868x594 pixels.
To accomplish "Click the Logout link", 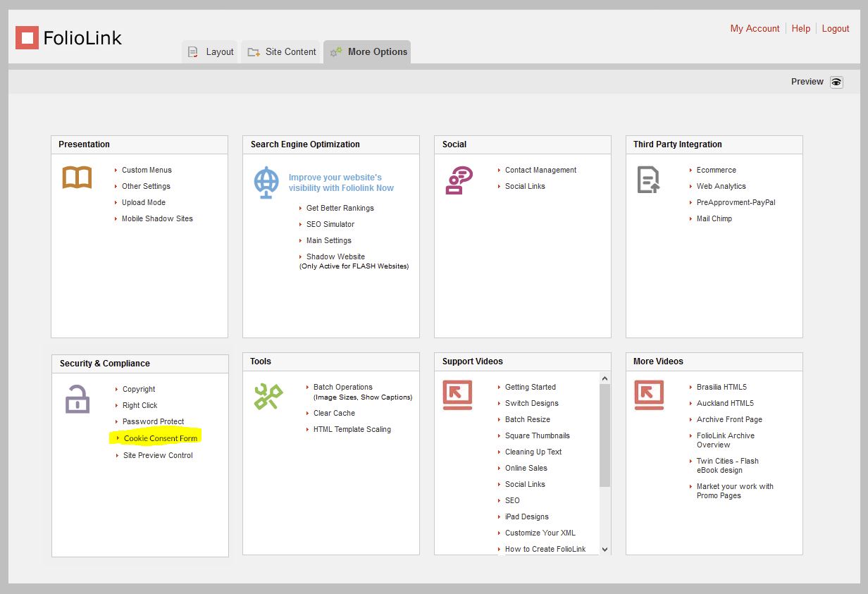I will click(835, 29).
